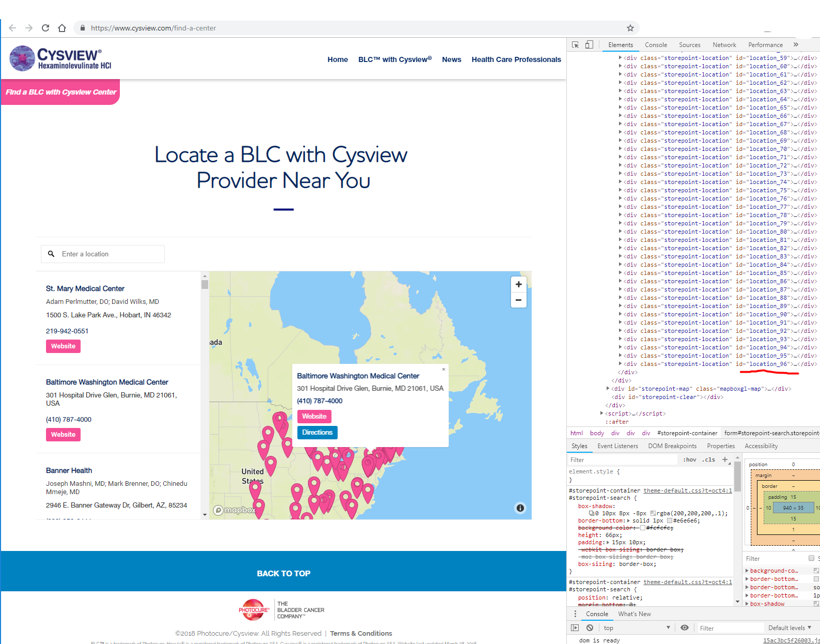Image resolution: width=820 pixels, height=644 pixels.
Task: Open the Network tab
Action: pyautogui.click(x=724, y=45)
